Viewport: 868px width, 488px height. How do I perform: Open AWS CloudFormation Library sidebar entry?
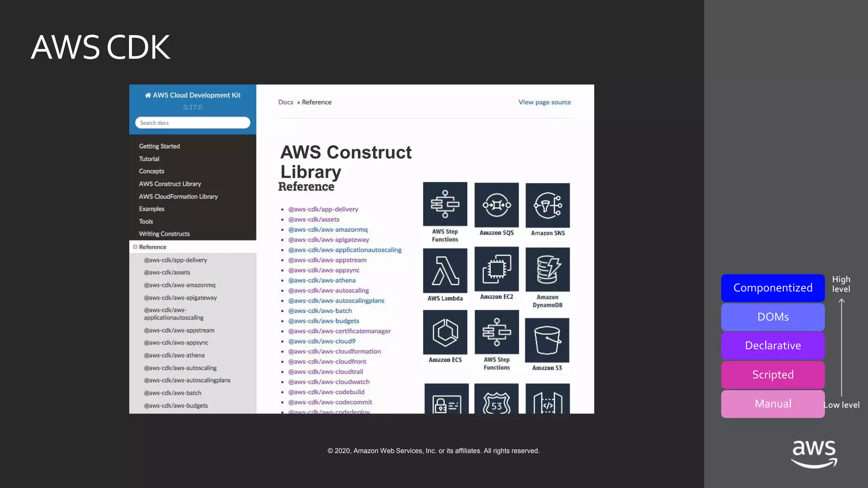tap(178, 197)
